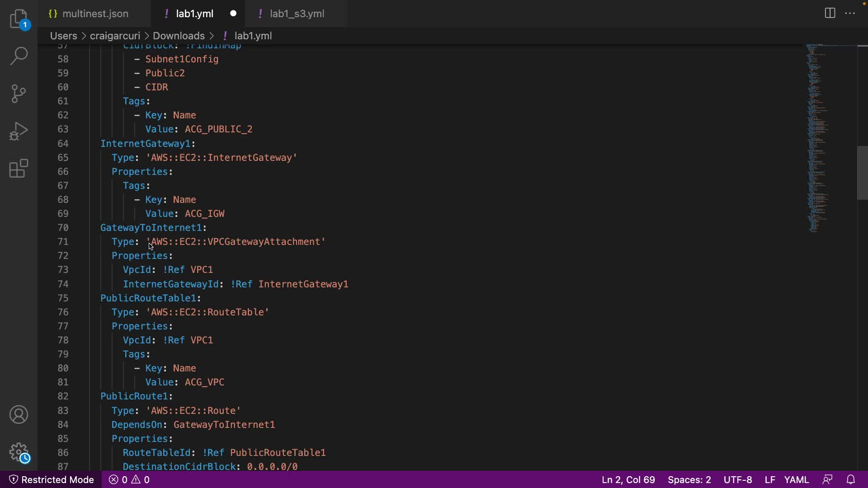The image size is (868, 488).
Task: Open the editor More Actions ellipsis
Action: pyautogui.click(x=850, y=13)
